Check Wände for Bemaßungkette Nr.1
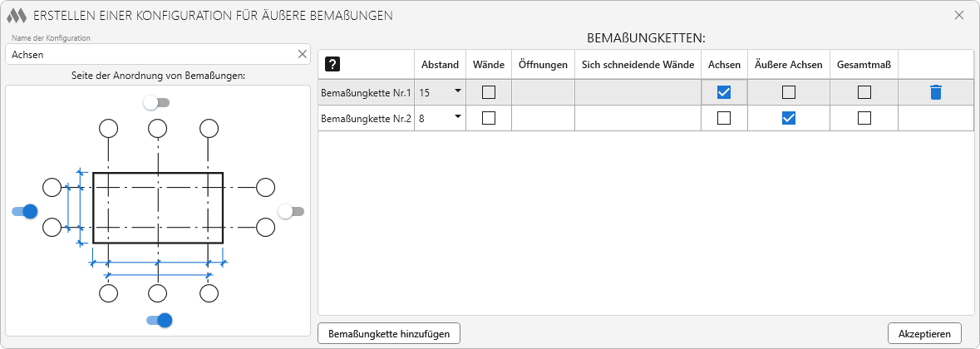 pyautogui.click(x=489, y=92)
